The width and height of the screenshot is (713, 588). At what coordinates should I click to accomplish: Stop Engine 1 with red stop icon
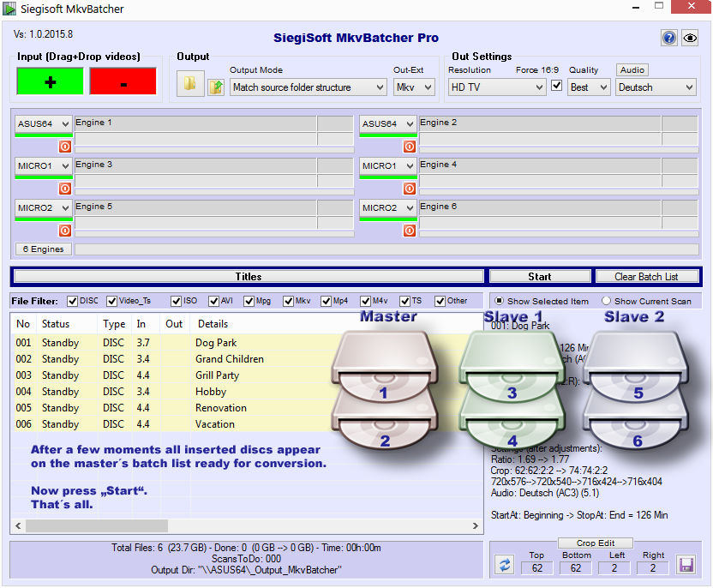tap(65, 147)
